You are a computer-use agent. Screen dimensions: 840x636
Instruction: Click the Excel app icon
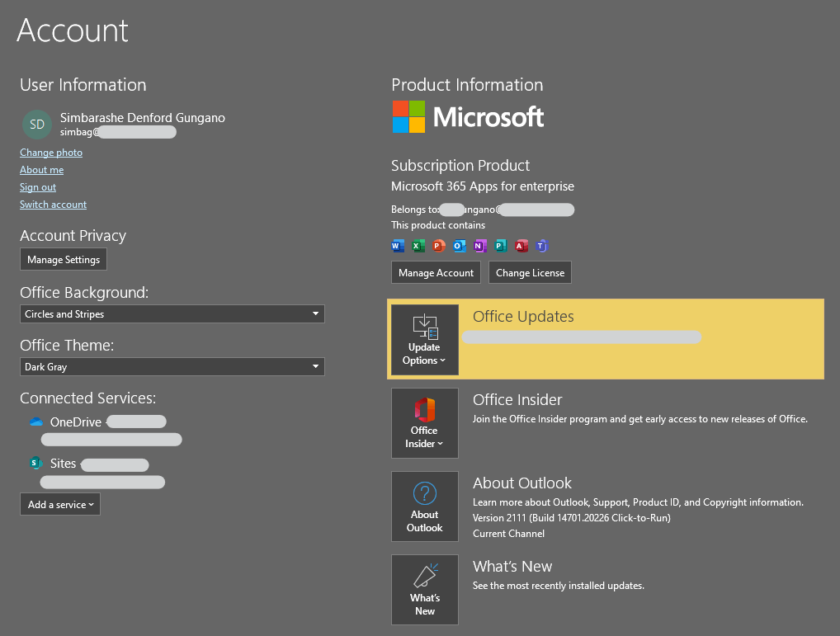pyautogui.click(x=418, y=246)
